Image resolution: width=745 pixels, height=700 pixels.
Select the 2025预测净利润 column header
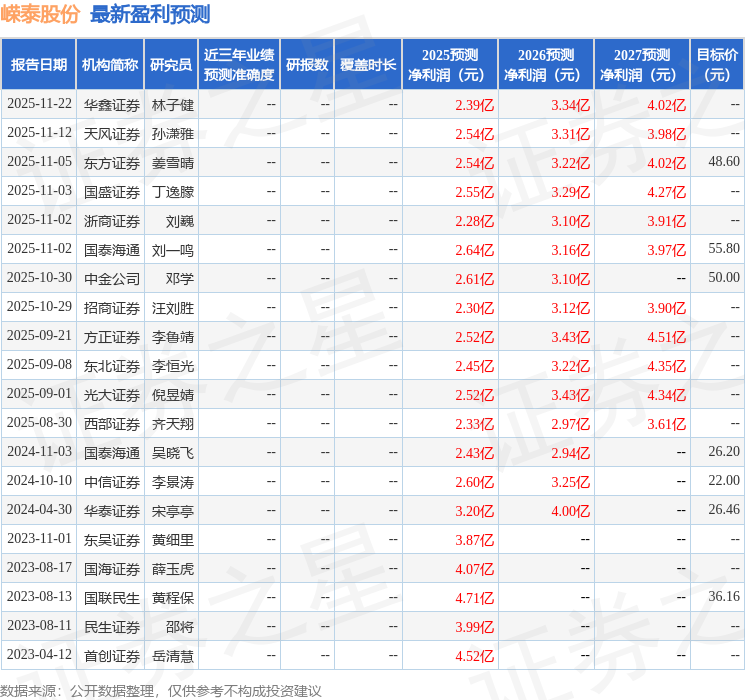click(450, 65)
